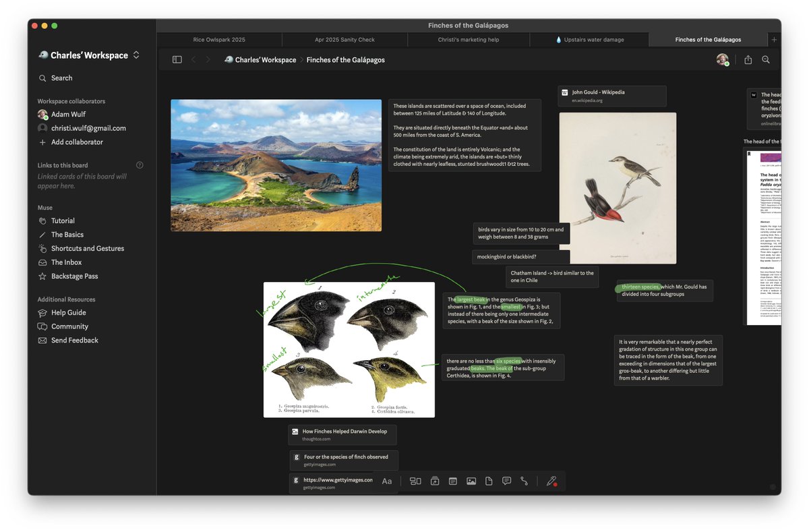809x532 pixels.
Task: Switch to the Upstairs water damage tab
Action: (x=590, y=40)
